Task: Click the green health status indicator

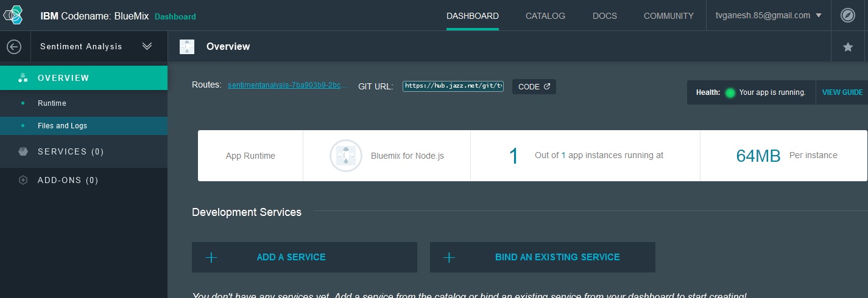Action: pyautogui.click(x=730, y=93)
